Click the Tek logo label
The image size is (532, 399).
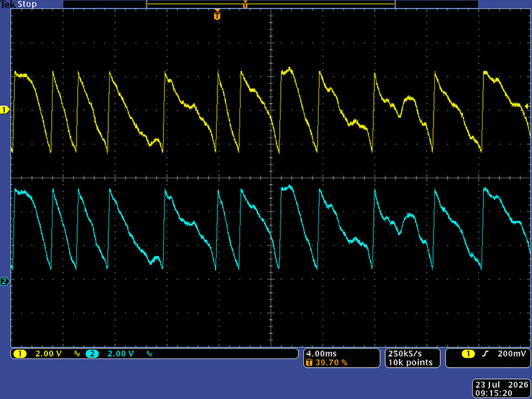coord(8,5)
